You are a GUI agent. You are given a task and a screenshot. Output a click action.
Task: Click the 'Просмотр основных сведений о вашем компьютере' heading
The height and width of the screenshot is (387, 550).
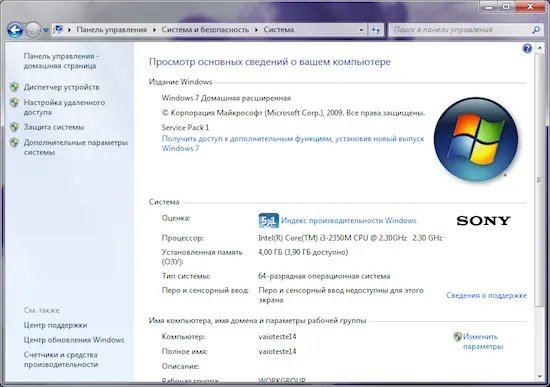(x=270, y=62)
